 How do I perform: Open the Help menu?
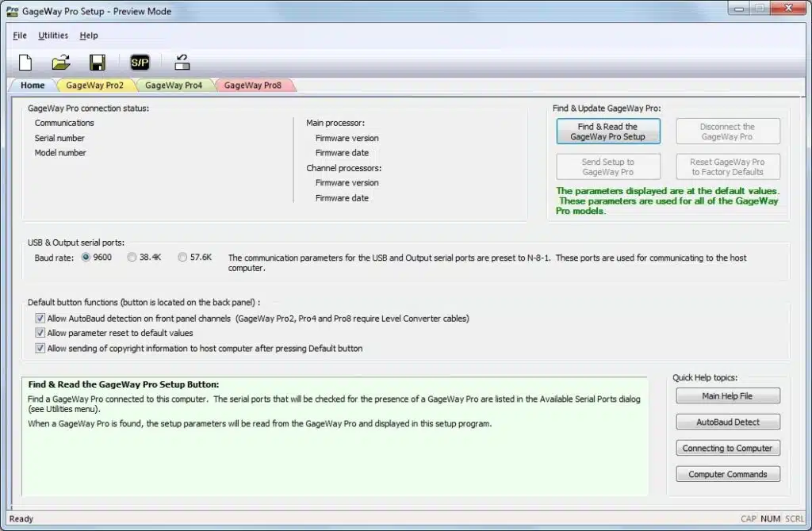click(89, 35)
